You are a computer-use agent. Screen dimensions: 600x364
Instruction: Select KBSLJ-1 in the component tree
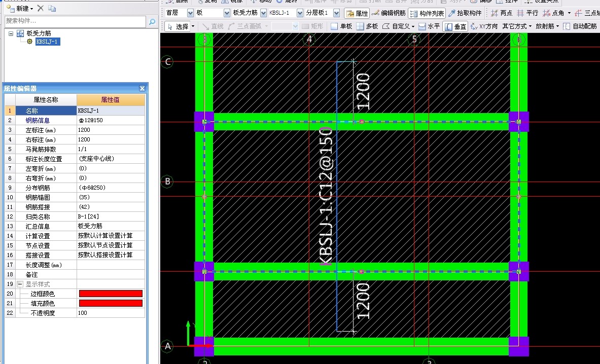pyautogui.click(x=48, y=42)
